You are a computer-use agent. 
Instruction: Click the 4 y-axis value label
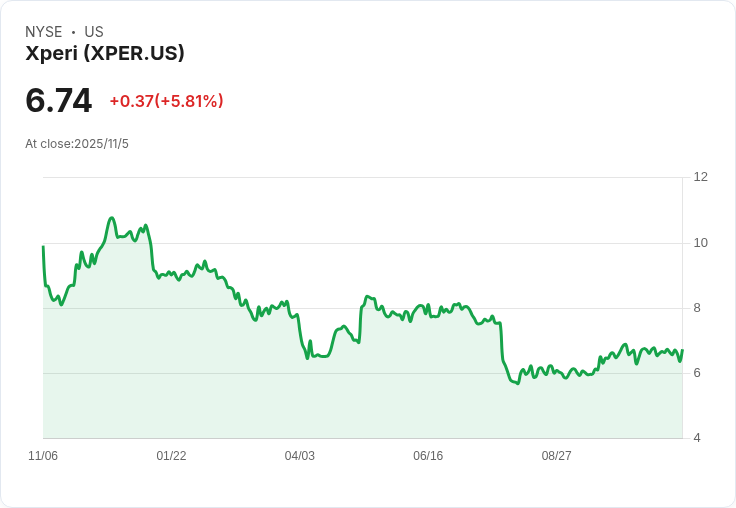[697, 438]
